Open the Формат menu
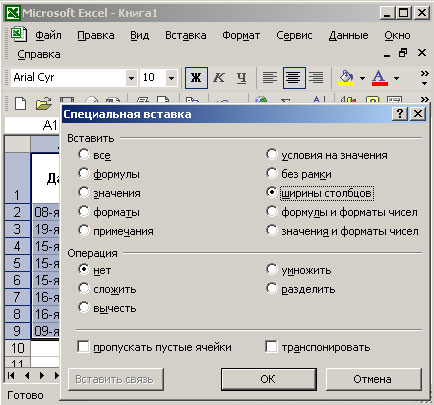The width and height of the screenshot is (434, 405). (x=241, y=35)
